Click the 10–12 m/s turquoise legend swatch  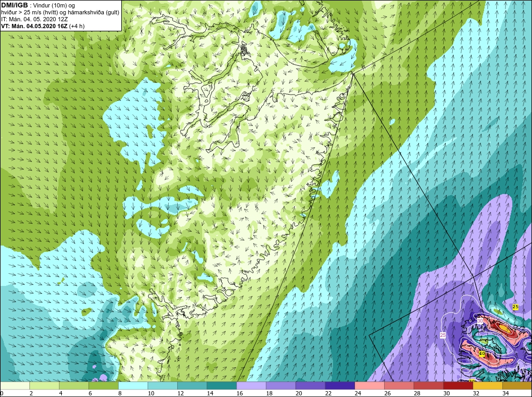(162, 385)
